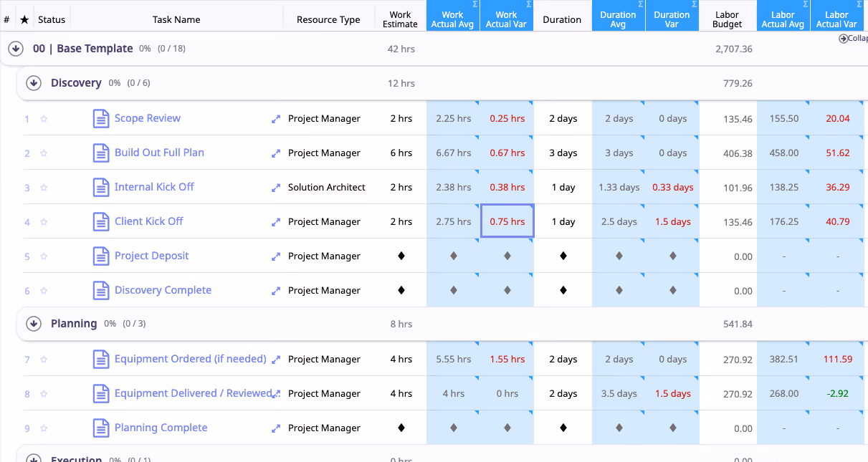Expand Internal Kick Off details arrow
The image size is (868, 462).
275,188
